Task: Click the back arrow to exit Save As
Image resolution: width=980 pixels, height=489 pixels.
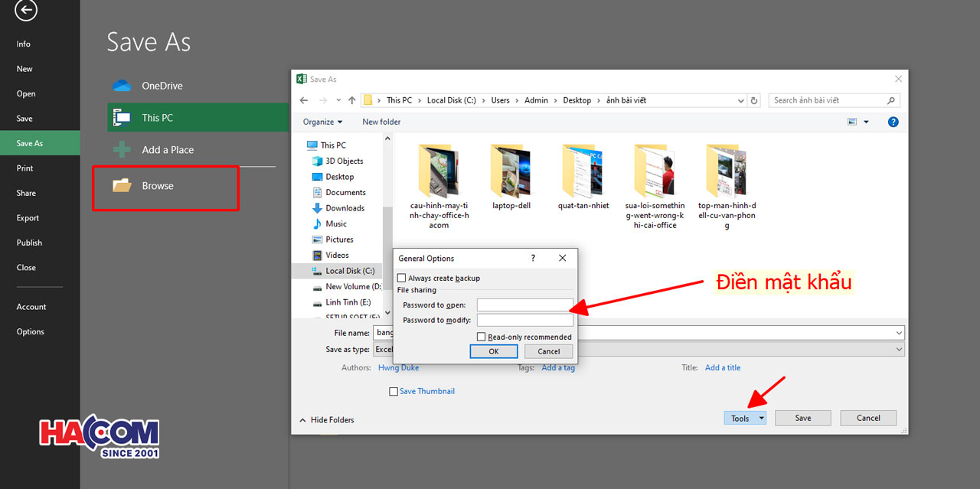Action: click(25, 11)
